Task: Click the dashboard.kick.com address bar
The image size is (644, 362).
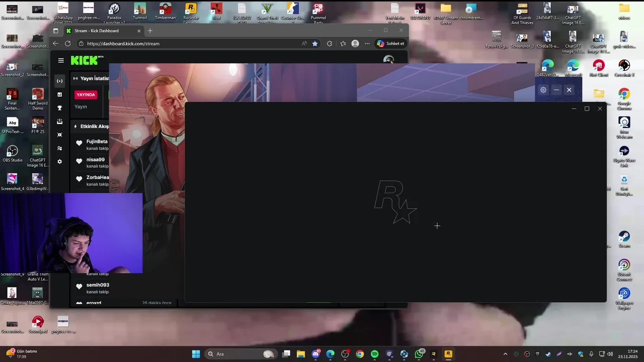Action: tap(191, 44)
